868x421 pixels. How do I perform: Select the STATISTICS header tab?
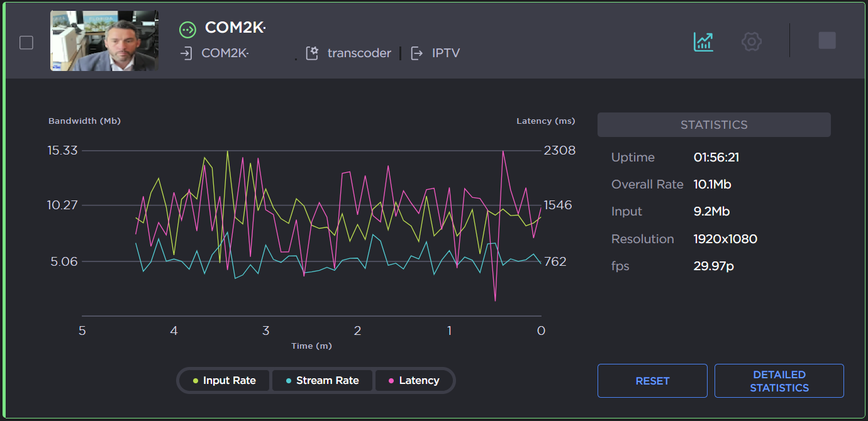714,125
